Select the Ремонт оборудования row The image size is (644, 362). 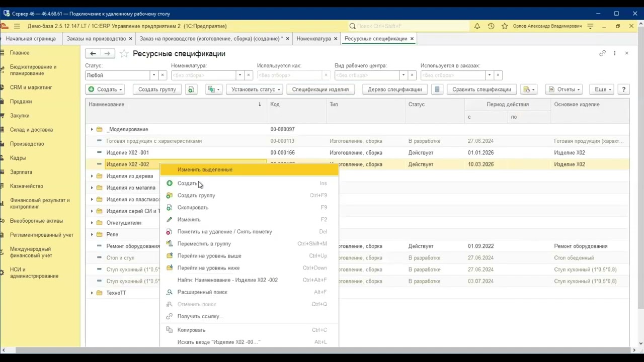(x=357, y=246)
